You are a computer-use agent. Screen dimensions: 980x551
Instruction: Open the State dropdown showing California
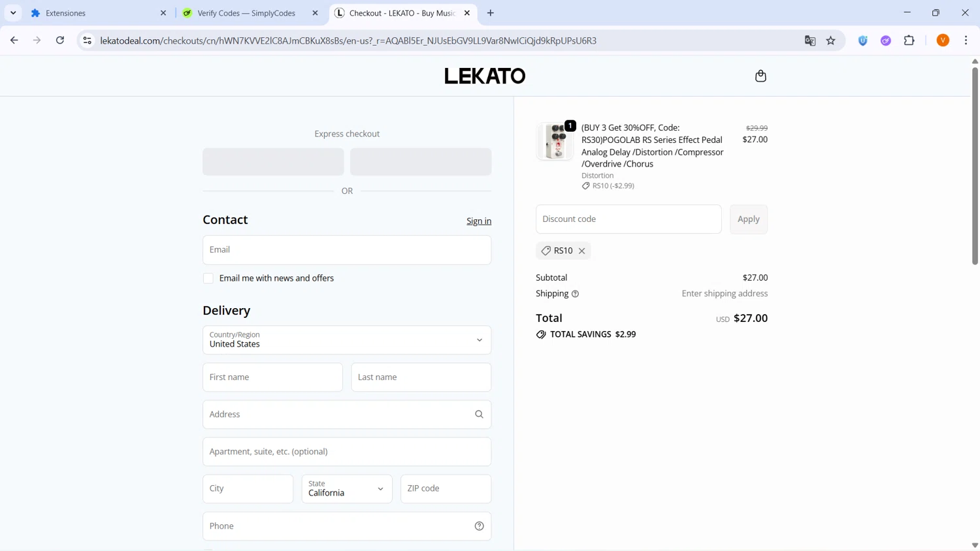347,489
